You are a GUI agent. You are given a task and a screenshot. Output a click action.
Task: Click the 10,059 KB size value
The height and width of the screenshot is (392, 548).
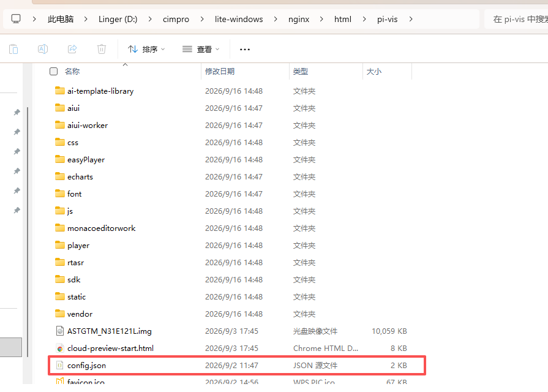(x=389, y=331)
